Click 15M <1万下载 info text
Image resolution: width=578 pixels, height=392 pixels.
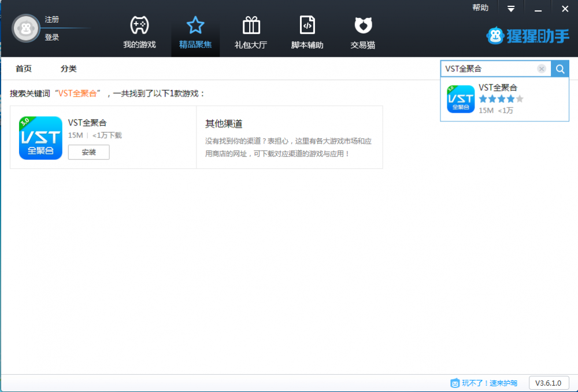coord(95,135)
